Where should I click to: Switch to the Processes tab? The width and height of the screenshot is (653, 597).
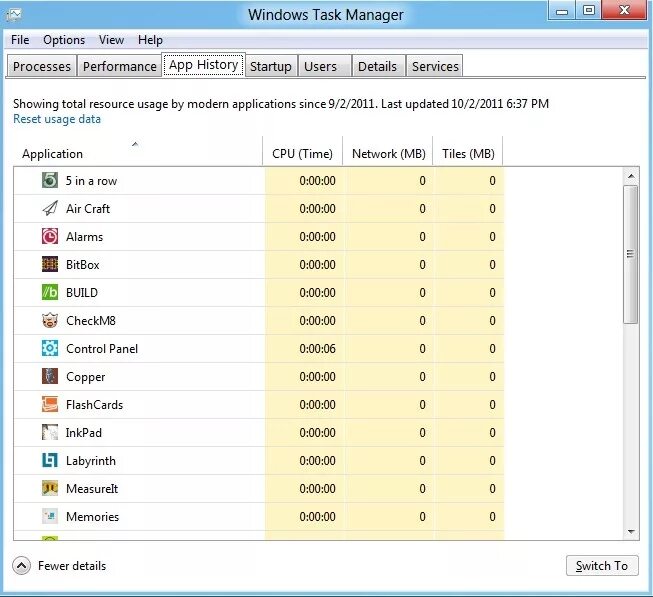(x=41, y=66)
